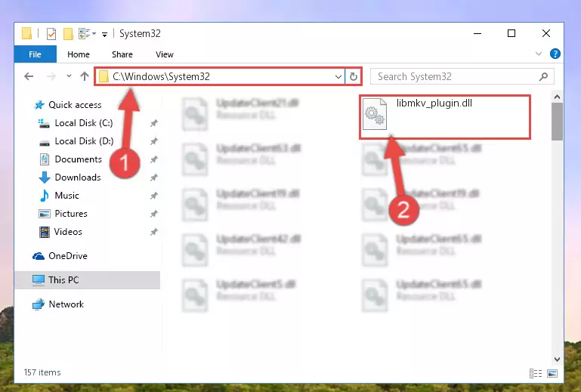The image size is (581, 392).
Task: Click the pin icon next to Documents
Action: 154,159
